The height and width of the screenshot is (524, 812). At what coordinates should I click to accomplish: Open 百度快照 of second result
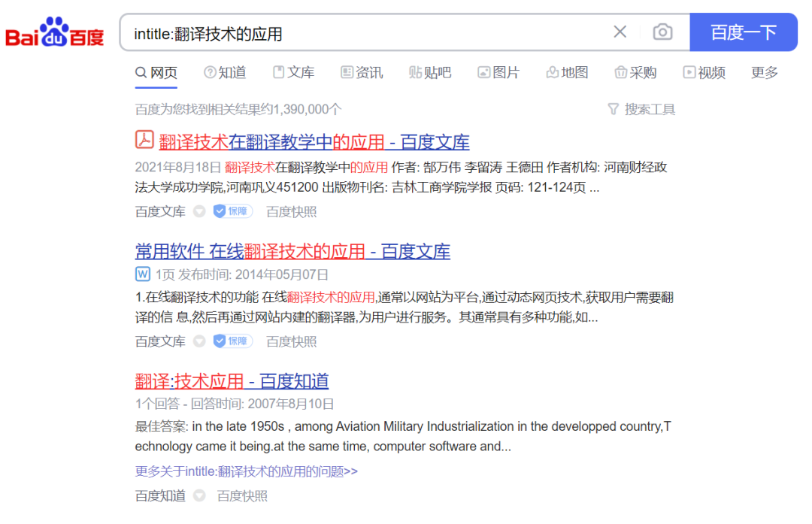[292, 342]
